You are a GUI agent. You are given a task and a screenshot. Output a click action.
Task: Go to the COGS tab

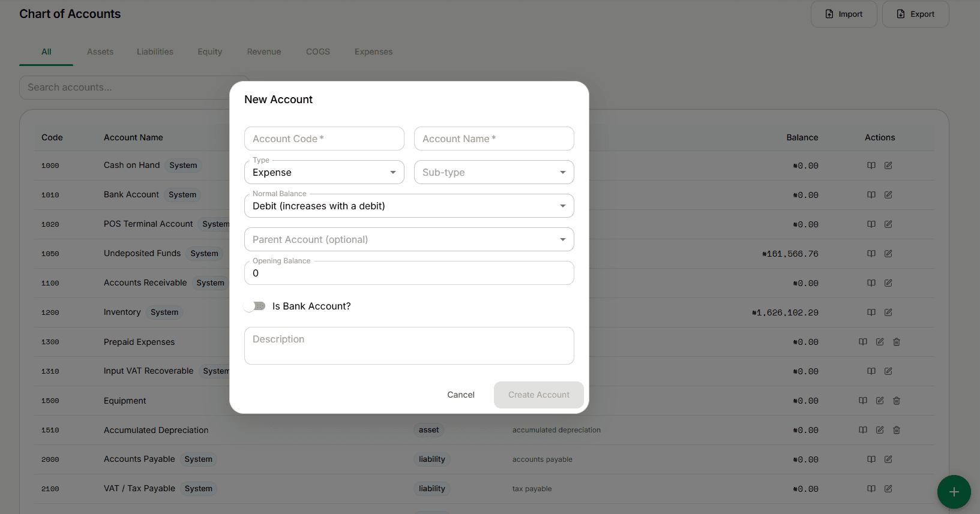(x=318, y=52)
